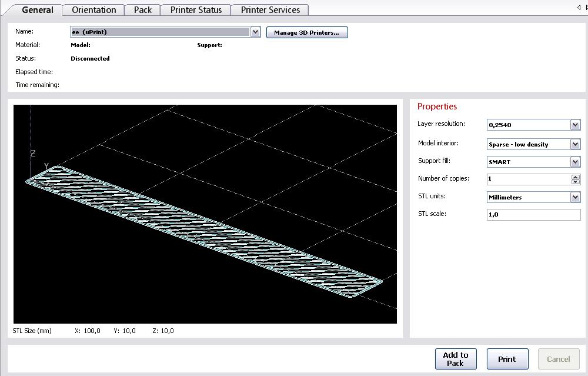Click the Y: 10,0 STL size value
The height and width of the screenshot is (376, 588).
click(x=125, y=331)
